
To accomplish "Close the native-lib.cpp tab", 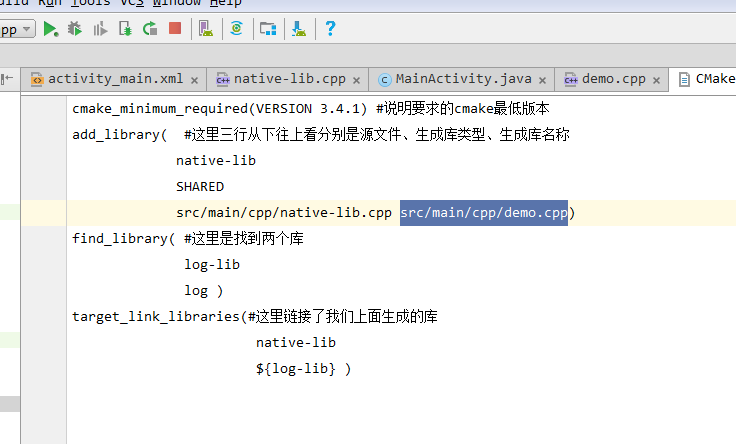I will click(x=356, y=80).
